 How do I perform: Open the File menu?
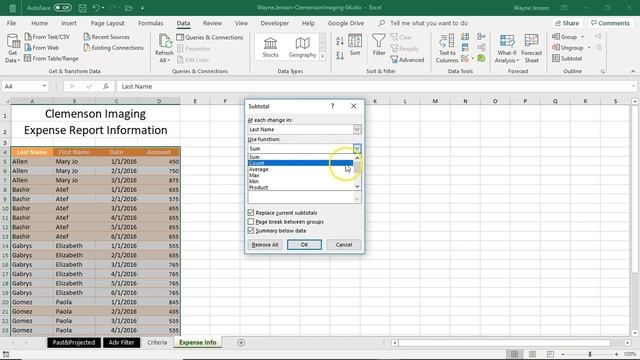11,23
